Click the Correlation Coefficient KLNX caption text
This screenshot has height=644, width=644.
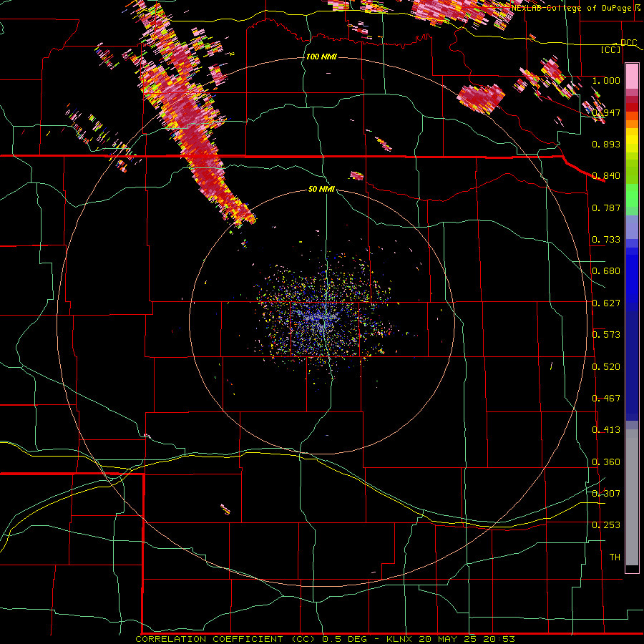click(x=325, y=639)
